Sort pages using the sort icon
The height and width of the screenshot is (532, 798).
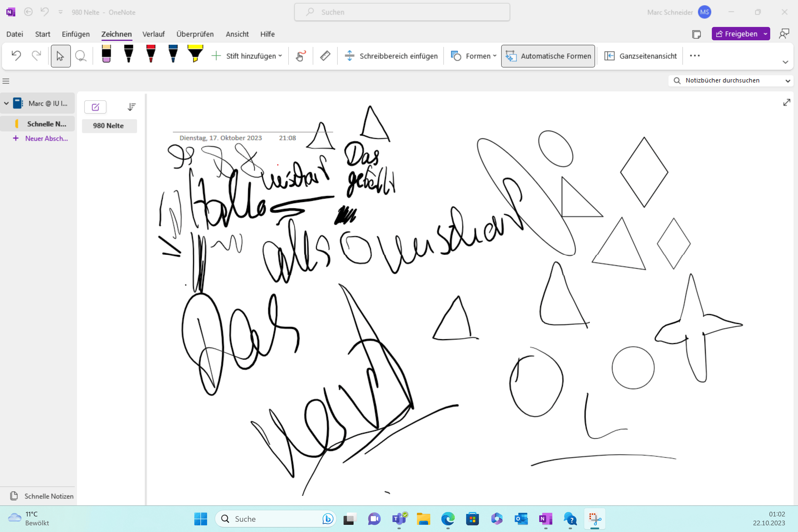pyautogui.click(x=131, y=107)
